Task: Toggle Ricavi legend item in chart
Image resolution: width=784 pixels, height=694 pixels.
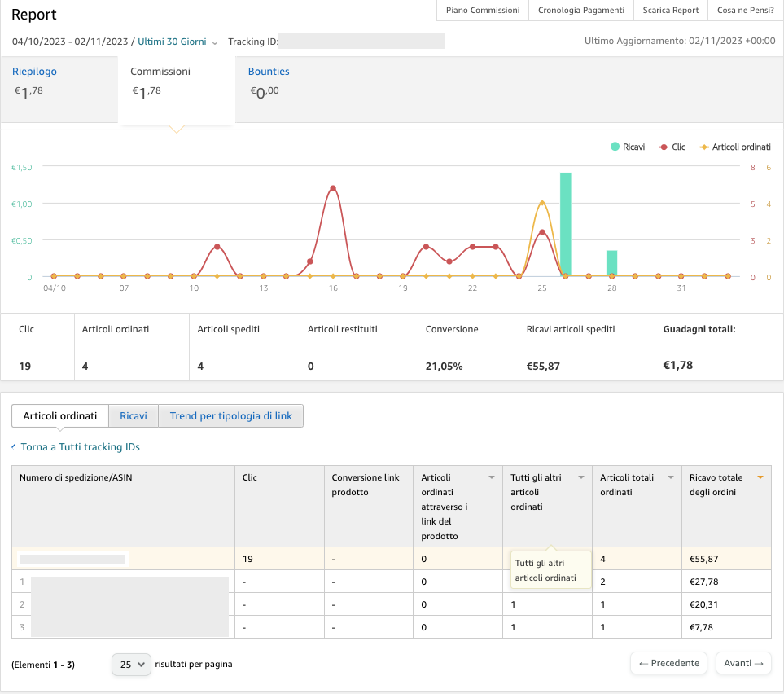Action: pyautogui.click(x=628, y=147)
